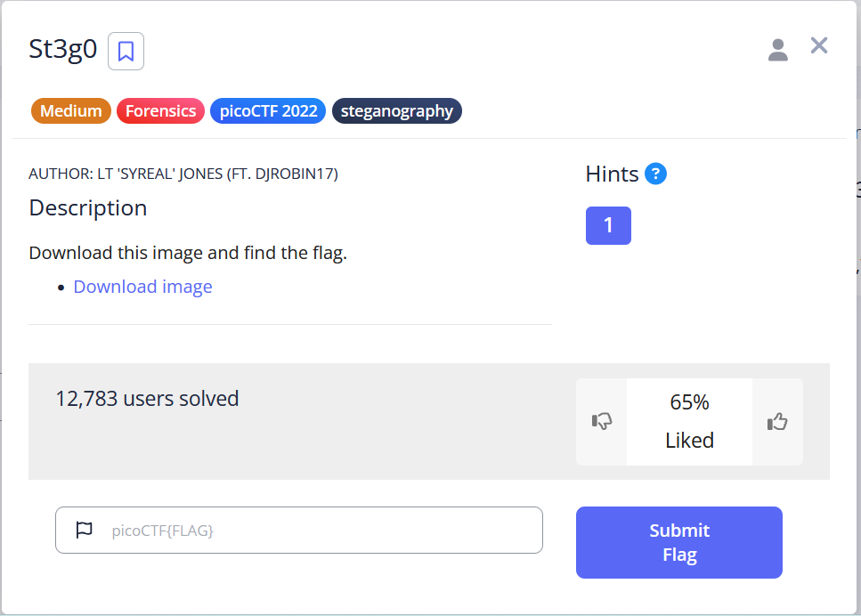The image size is (861, 616).
Task: Click the Hints help question mark
Action: [656, 174]
